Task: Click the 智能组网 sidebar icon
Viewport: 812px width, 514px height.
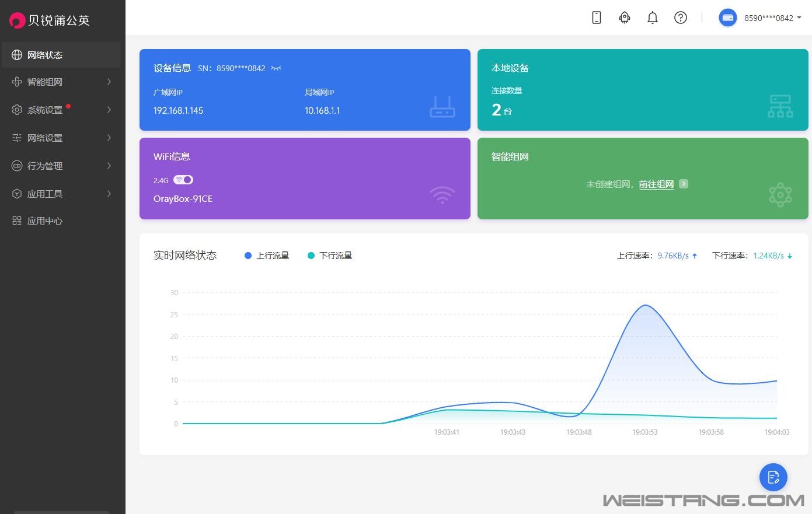Action: click(17, 82)
